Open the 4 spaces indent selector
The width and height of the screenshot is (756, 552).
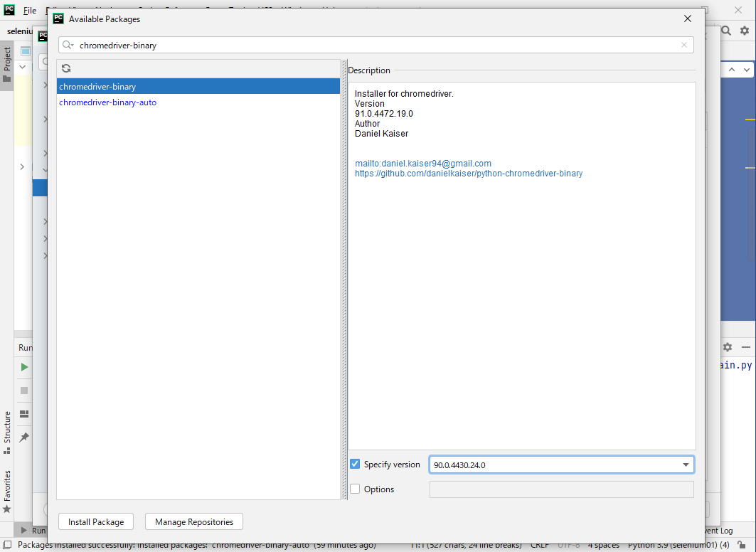click(x=603, y=545)
